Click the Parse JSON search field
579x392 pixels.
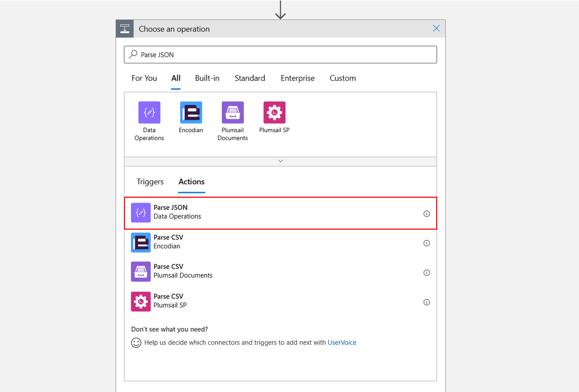280,55
